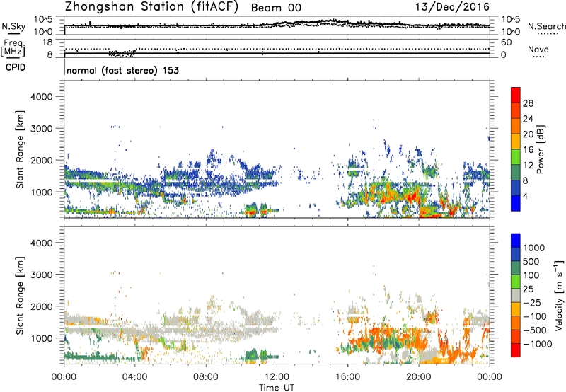Click the "28" label on power colorbar

click(528, 103)
